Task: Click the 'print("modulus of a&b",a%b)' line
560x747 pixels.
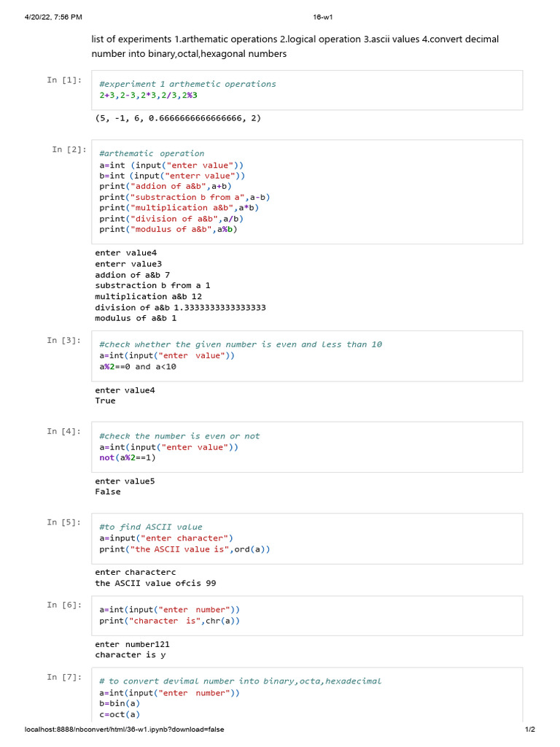Action: tap(168, 229)
